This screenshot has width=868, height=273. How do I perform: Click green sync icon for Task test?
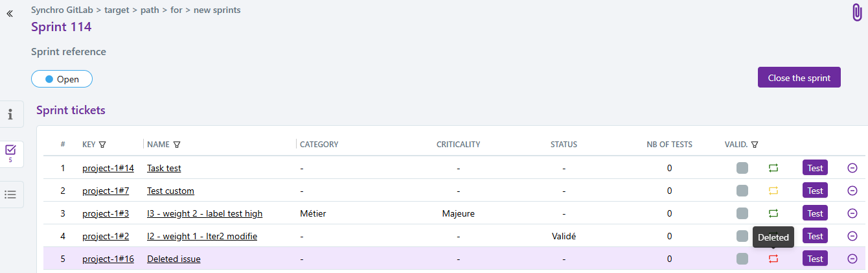pos(773,168)
